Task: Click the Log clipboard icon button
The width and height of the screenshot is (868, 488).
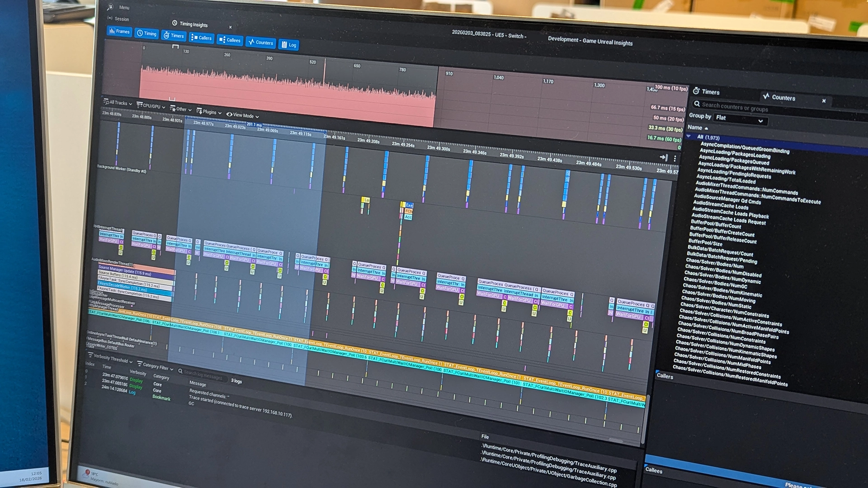Action: [284, 45]
